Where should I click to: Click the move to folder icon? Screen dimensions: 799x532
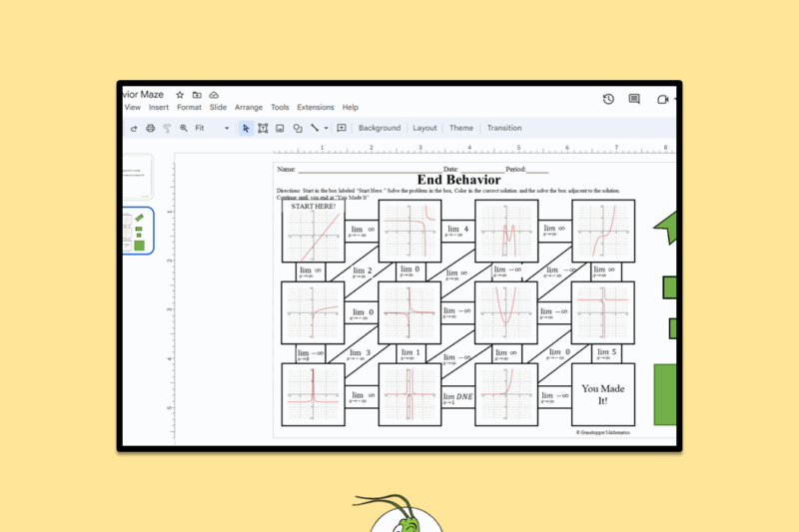(x=197, y=95)
